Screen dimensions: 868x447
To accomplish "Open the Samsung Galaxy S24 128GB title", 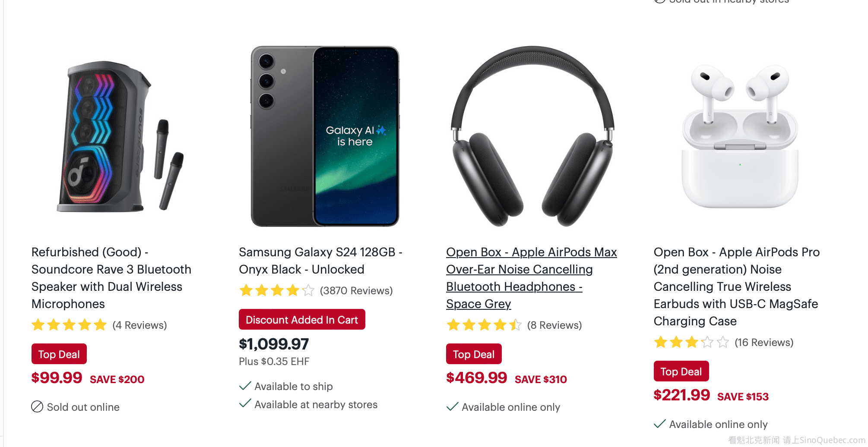I will tap(320, 261).
